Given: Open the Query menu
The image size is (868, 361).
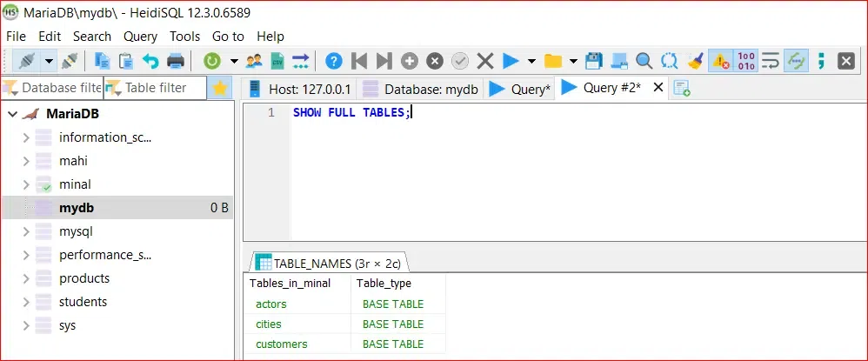Looking at the screenshot, I should 140,37.
